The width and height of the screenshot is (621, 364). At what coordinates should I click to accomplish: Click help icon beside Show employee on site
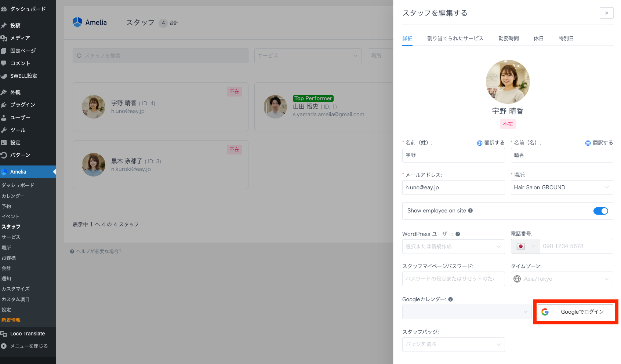471,211
